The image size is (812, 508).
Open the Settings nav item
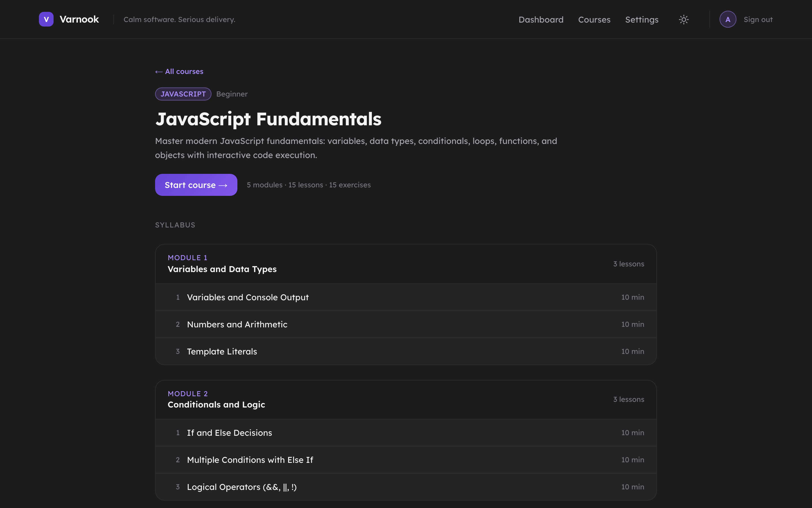tap(641, 20)
